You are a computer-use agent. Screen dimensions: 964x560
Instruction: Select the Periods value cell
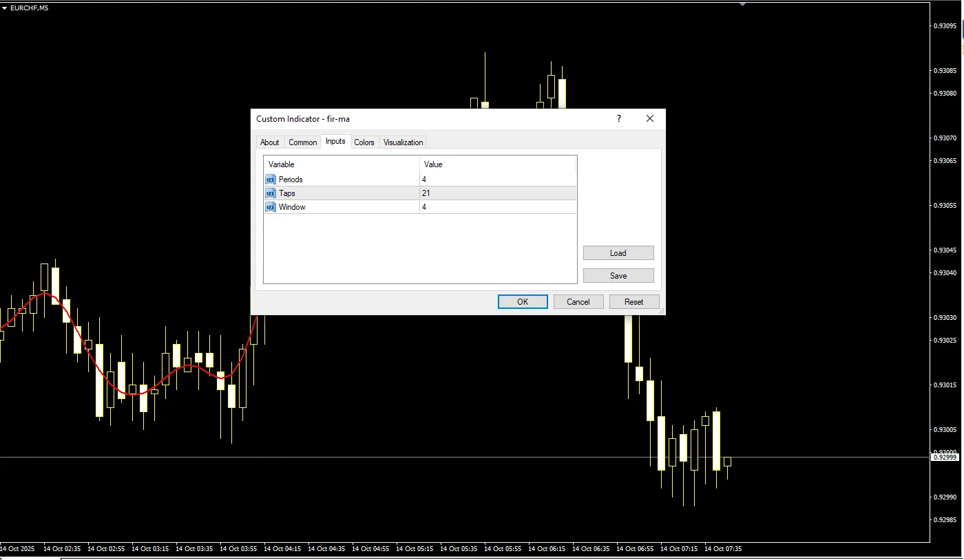click(497, 180)
